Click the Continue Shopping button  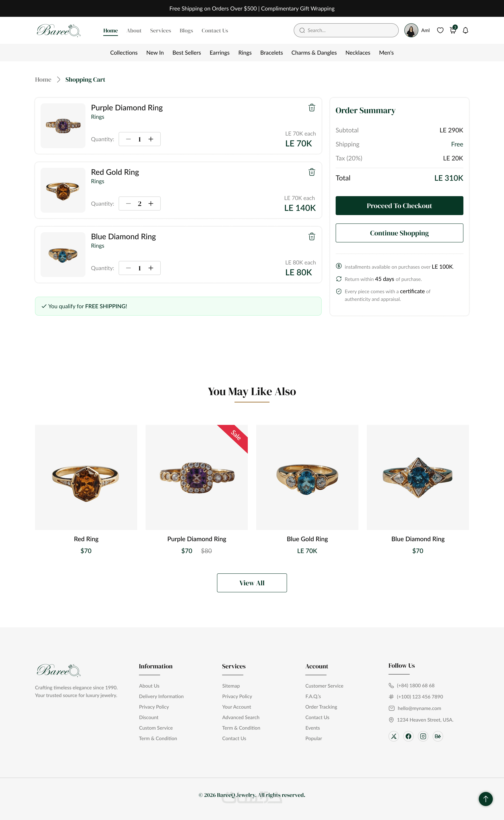[399, 233]
